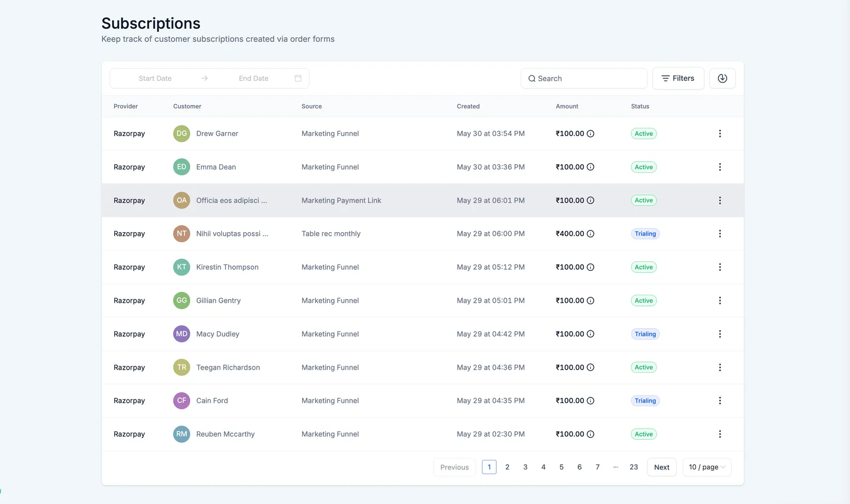Screen dimensions: 850x504
Task: Click the Next page button
Action: [661, 467]
